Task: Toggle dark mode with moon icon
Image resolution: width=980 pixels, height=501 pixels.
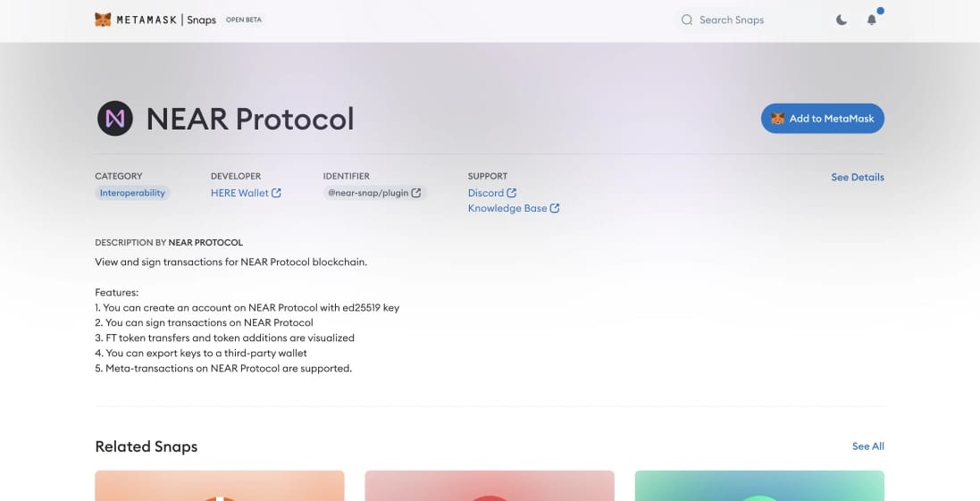Action: click(x=842, y=20)
